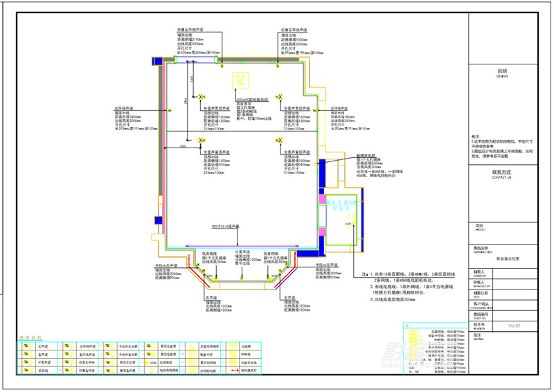This screenshot has height=392, width=554.
Task: Click the 影音室点位图 drawing title
Action: (x=508, y=259)
